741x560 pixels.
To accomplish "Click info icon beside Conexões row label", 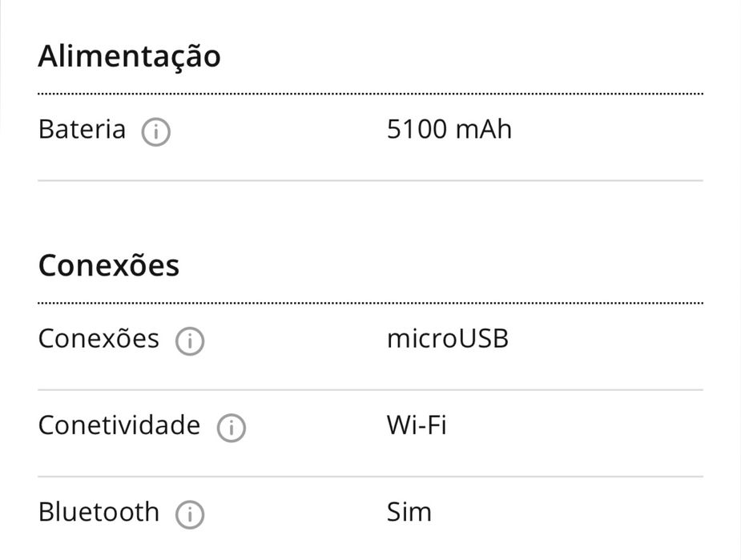I will click(190, 342).
